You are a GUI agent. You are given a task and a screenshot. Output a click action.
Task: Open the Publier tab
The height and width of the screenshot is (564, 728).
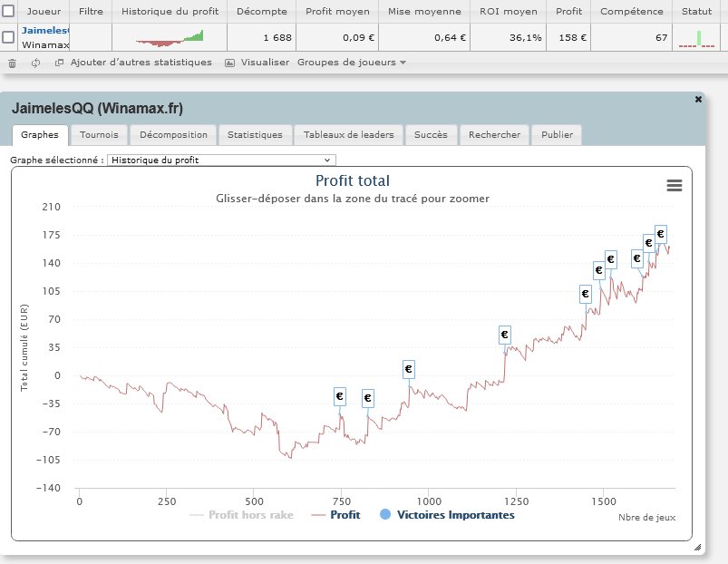pyautogui.click(x=557, y=135)
